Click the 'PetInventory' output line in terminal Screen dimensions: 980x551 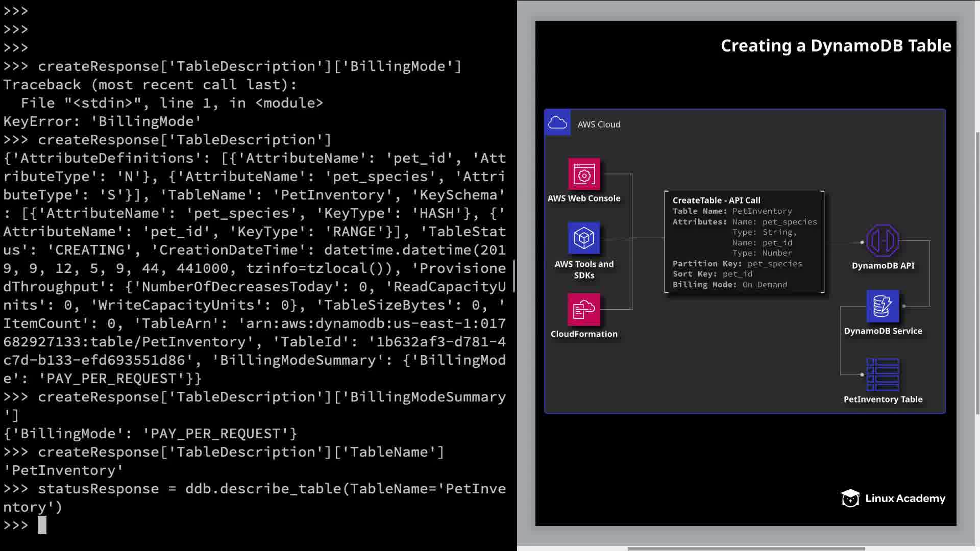point(63,470)
